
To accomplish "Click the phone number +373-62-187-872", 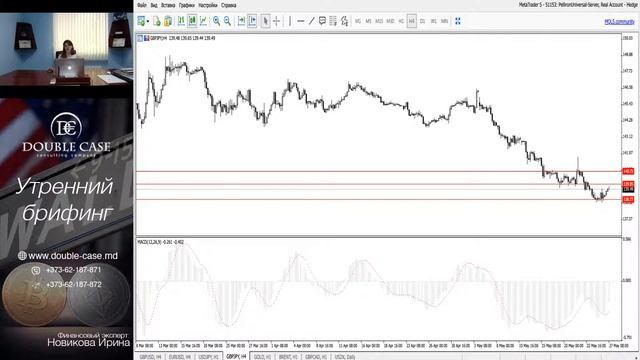I will coord(73,284).
